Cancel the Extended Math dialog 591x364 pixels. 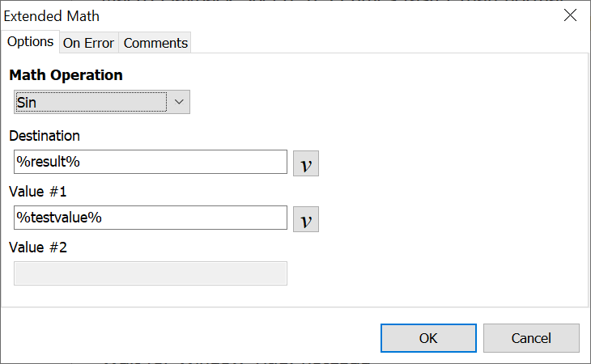[x=531, y=338]
